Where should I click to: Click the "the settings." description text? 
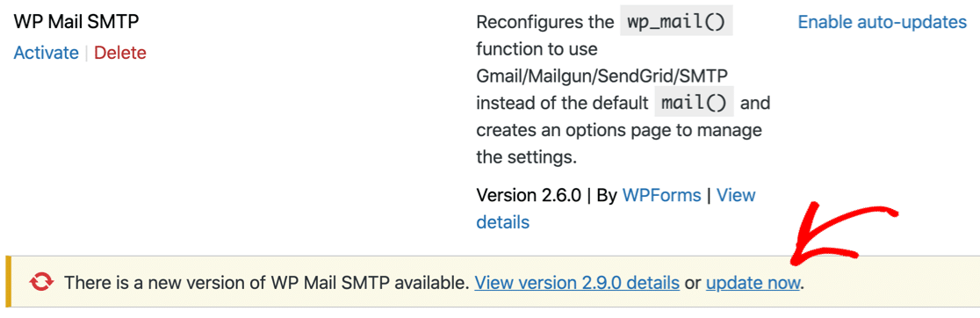[x=526, y=157]
